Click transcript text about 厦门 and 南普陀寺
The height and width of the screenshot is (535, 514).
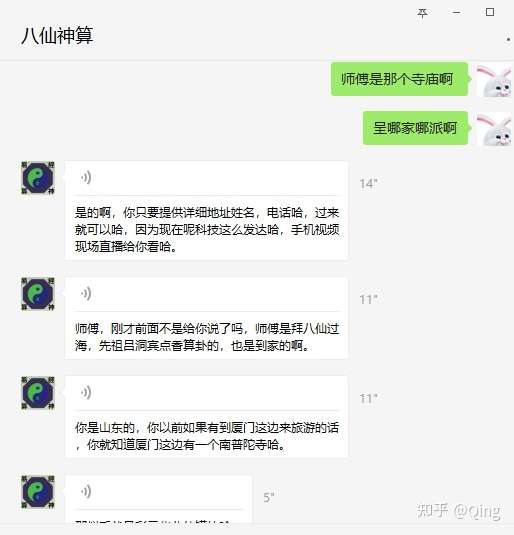tap(207, 436)
